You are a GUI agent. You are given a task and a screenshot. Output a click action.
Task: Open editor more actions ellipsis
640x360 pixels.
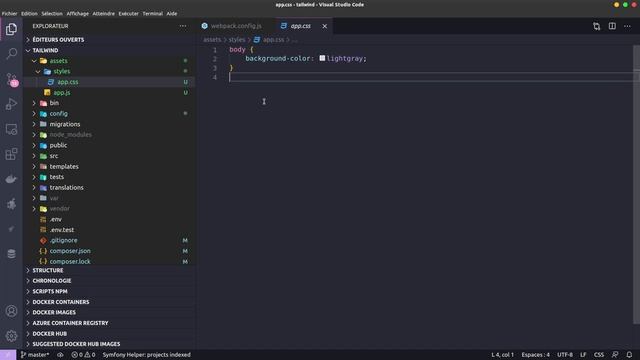pyautogui.click(x=627, y=26)
